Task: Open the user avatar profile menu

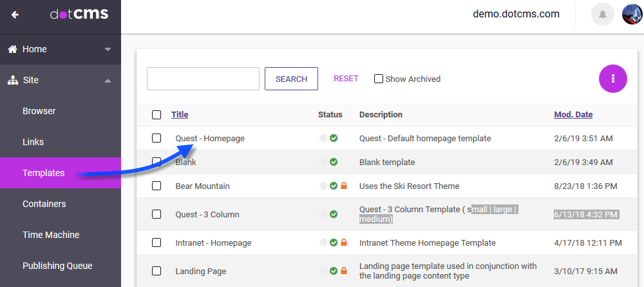Action: click(x=632, y=15)
